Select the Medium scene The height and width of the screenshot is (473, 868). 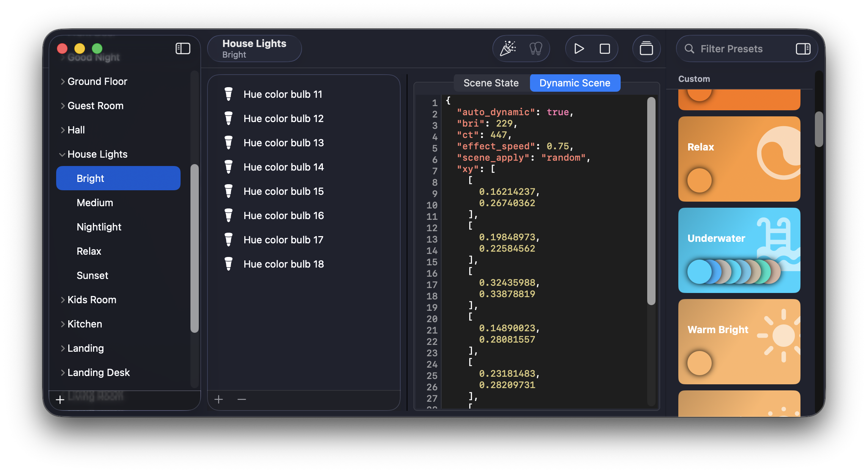point(118,202)
